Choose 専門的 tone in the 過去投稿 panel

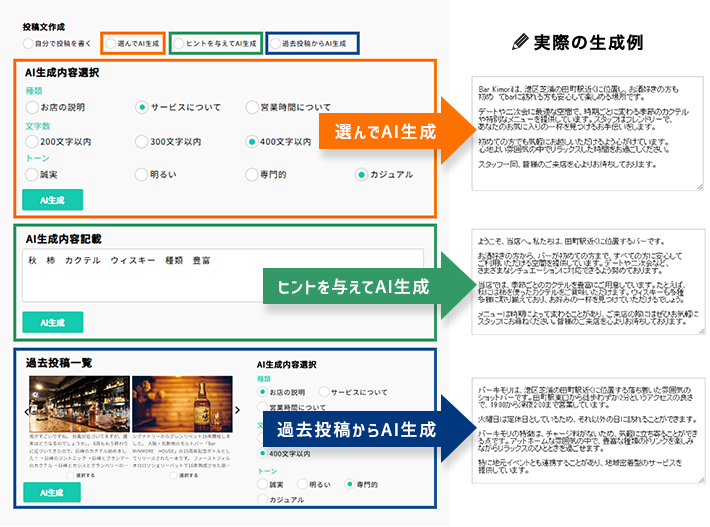point(349,484)
